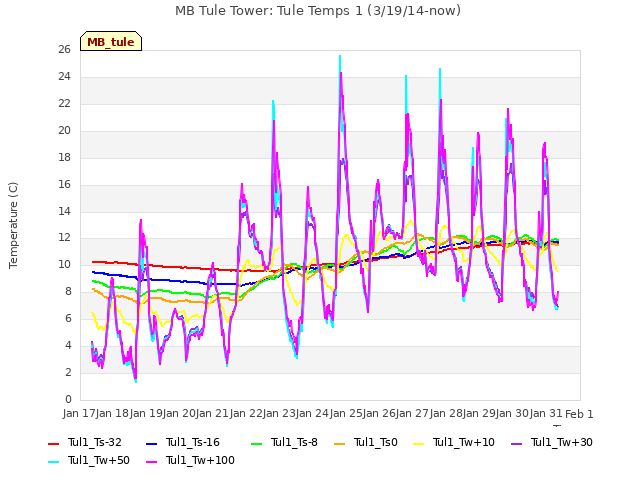Click the yellow Tul1_Tw+10 legend swatch

tap(419, 443)
